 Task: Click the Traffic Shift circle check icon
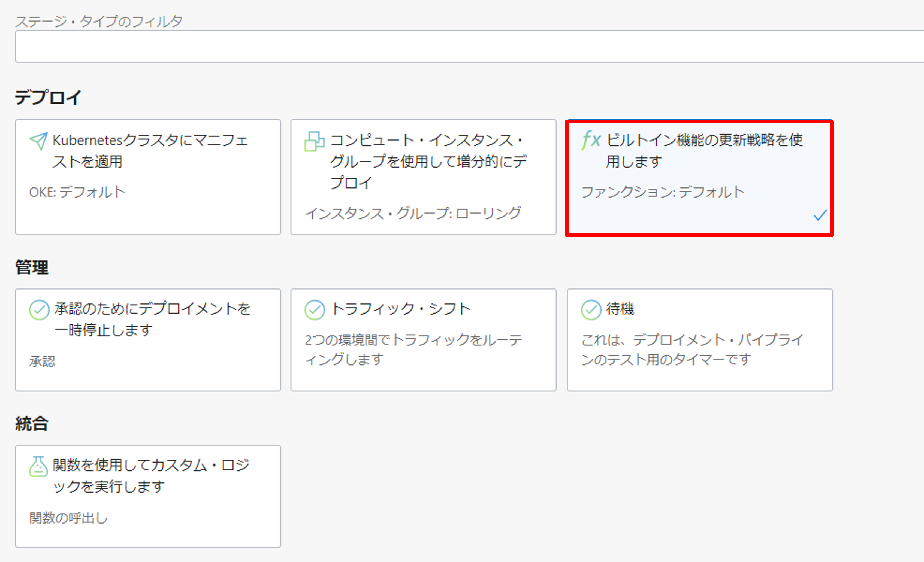[x=315, y=310]
